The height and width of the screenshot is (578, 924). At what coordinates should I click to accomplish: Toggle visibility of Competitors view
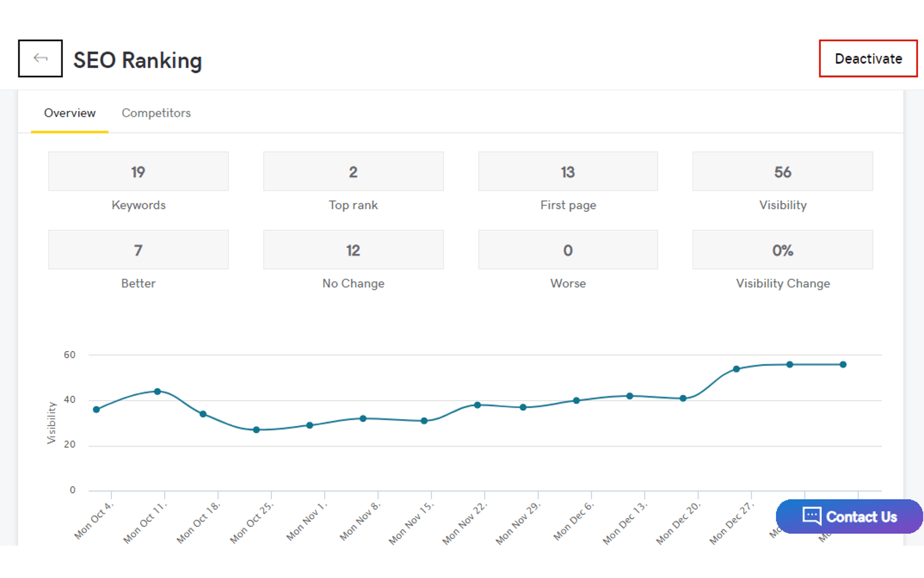coord(155,113)
